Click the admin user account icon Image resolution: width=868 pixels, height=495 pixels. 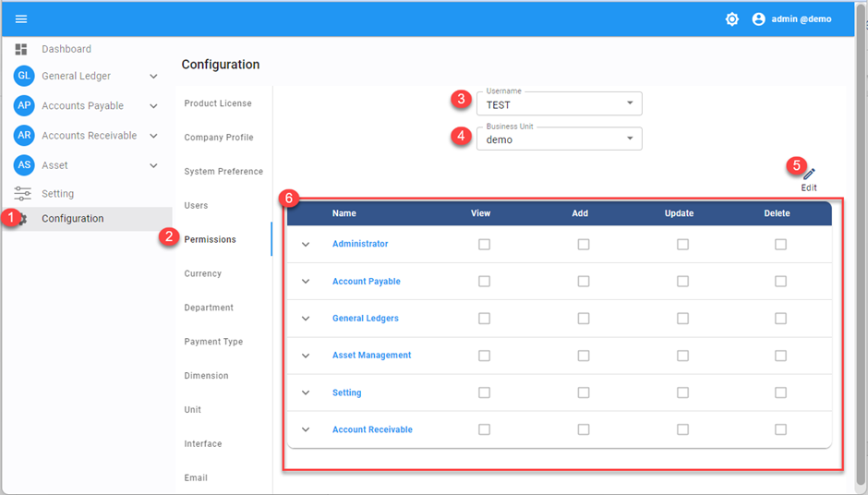[x=758, y=19]
